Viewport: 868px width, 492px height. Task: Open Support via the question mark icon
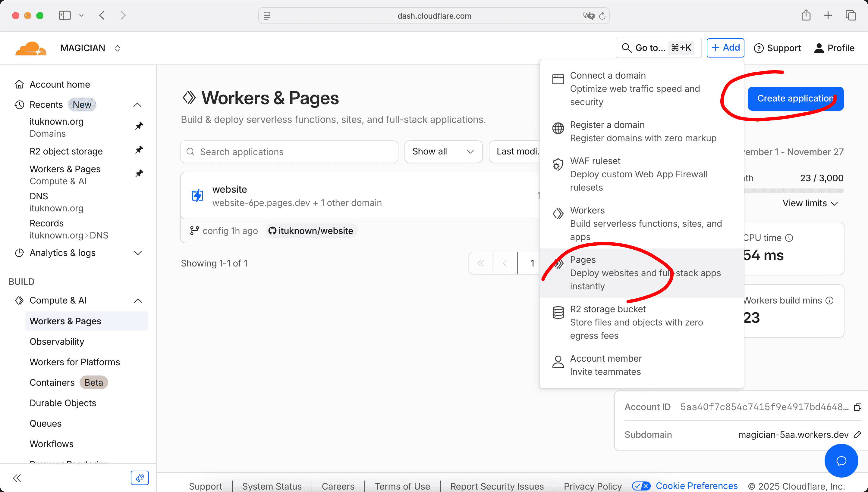(x=759, y=48)
